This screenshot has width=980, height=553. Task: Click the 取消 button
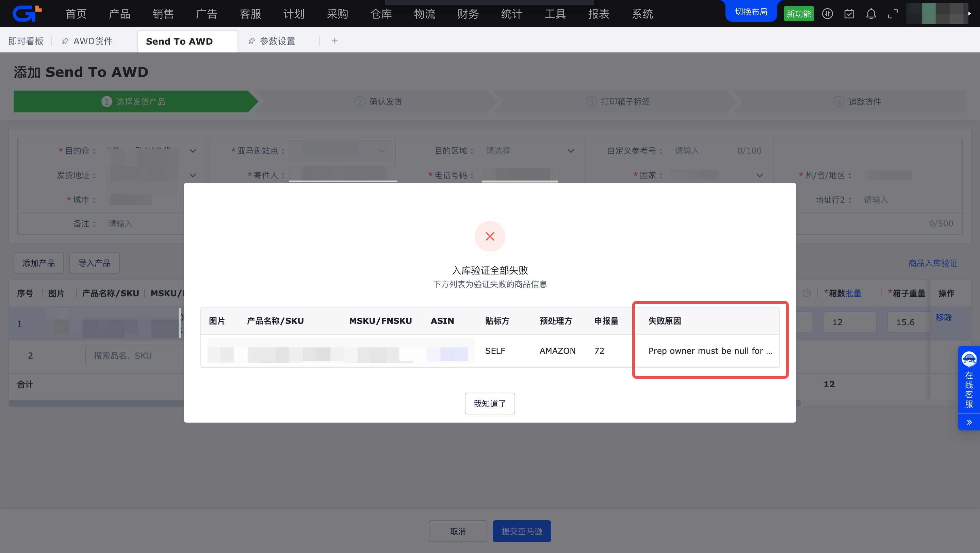[x=458, y=531]
